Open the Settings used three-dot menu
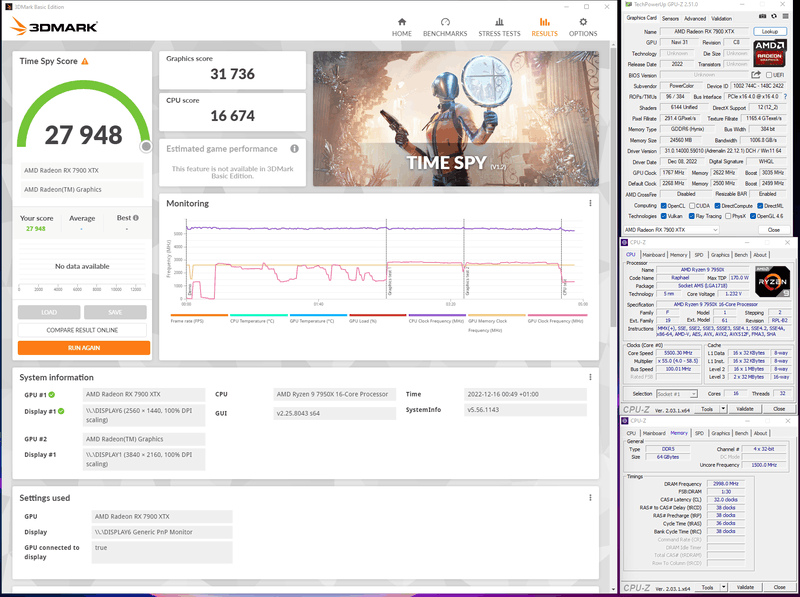This screenshot has height=597, width=800. point(590,498)
